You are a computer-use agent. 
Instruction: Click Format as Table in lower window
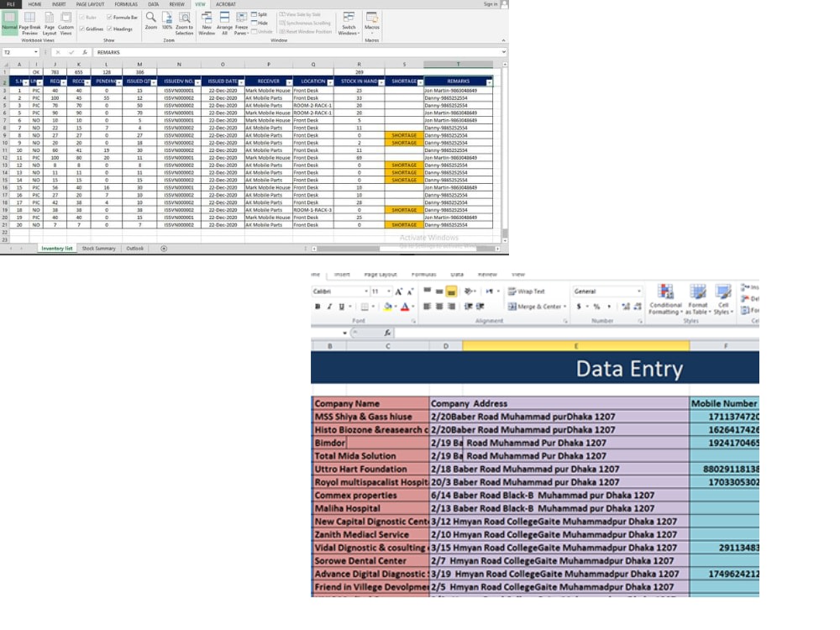[698, 300]
